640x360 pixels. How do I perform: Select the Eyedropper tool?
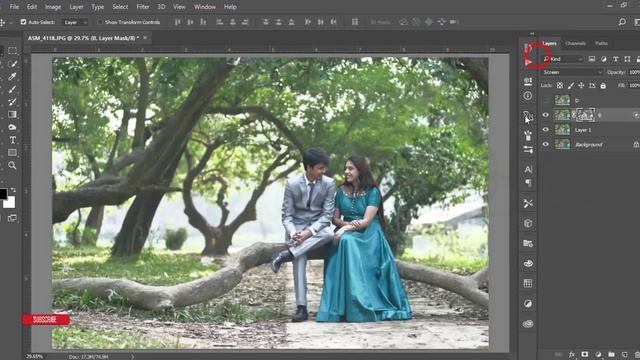[12, 76]
